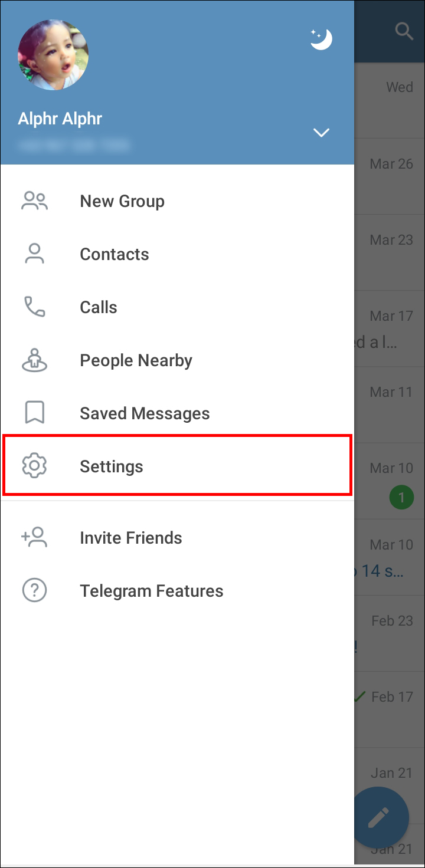Click the Invite Friends add-person icon
The width and height of the screenshot is (425, 868).
coord(34,538)
